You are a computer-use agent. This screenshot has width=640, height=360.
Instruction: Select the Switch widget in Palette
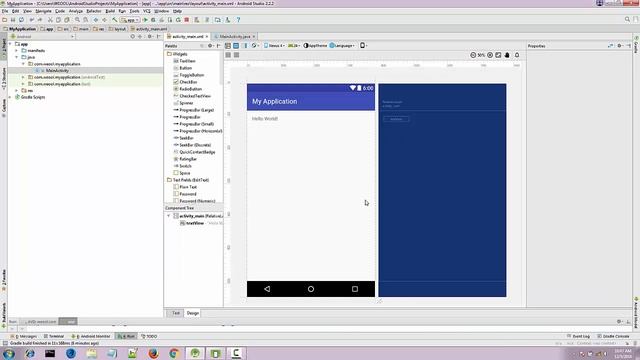182,166
